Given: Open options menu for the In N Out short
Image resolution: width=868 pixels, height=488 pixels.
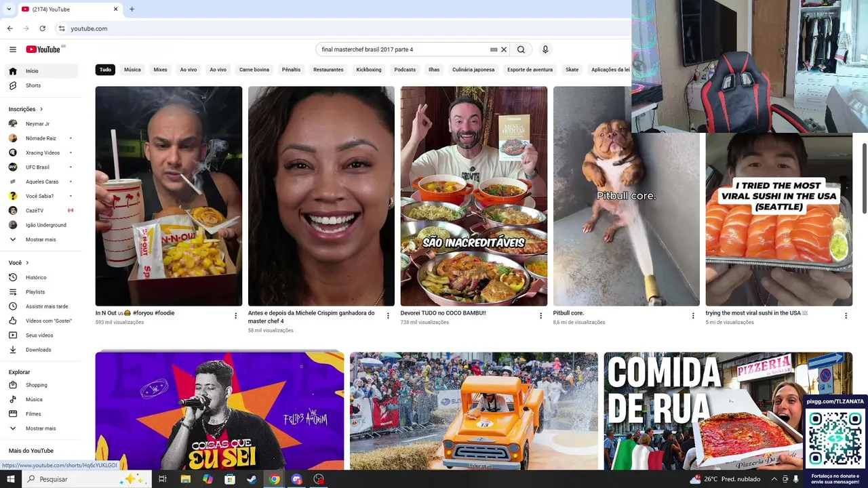Looking at the screenshot, I should click(235, 316).
